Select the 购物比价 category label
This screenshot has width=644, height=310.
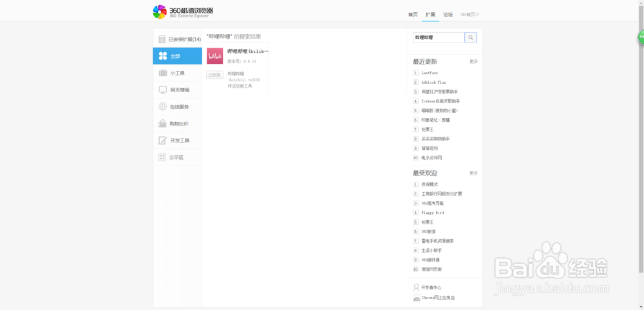pos(180,124)
